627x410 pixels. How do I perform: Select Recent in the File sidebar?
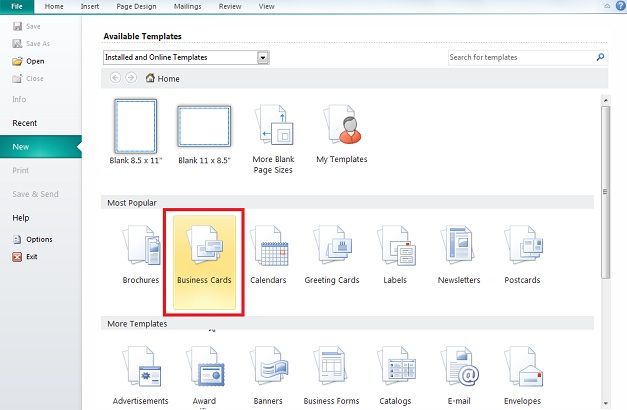click(24, 123)
